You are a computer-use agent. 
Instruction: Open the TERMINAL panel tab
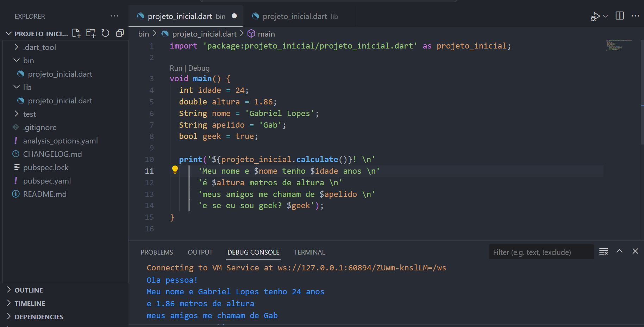pos(310,252)
